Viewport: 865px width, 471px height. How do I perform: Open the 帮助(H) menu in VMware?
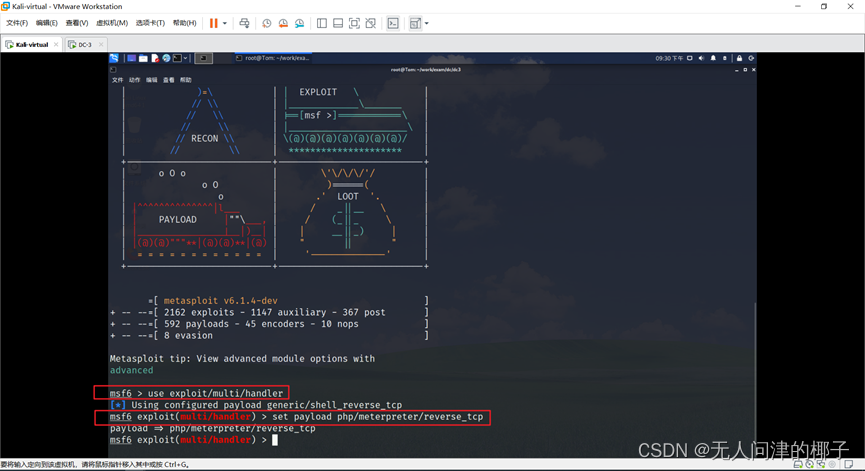184,23
